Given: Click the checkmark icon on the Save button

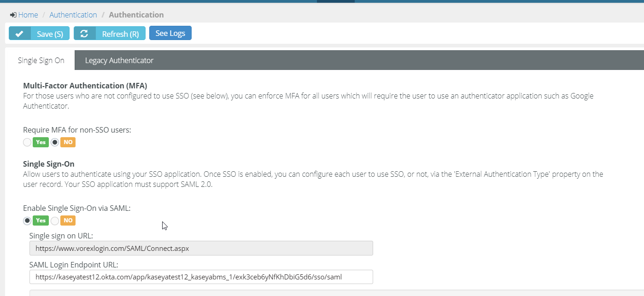Looking at the screenshot, I should point(19,34).
